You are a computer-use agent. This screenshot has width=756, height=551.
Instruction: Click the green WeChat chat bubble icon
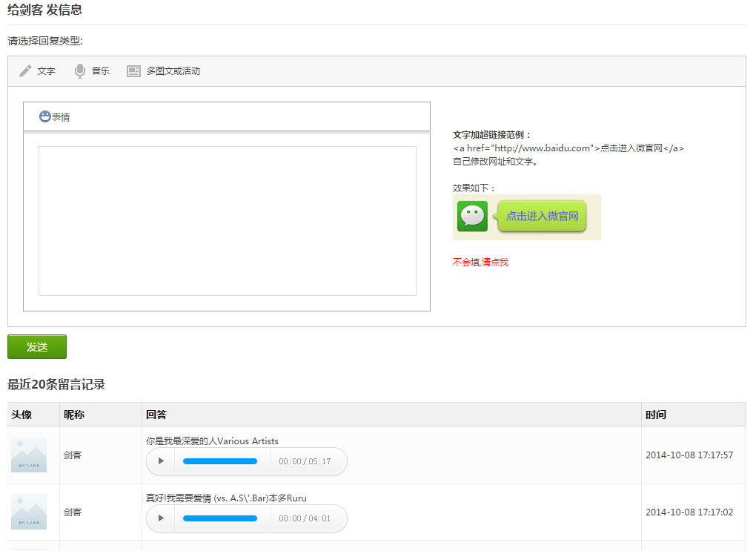(472, 217)
